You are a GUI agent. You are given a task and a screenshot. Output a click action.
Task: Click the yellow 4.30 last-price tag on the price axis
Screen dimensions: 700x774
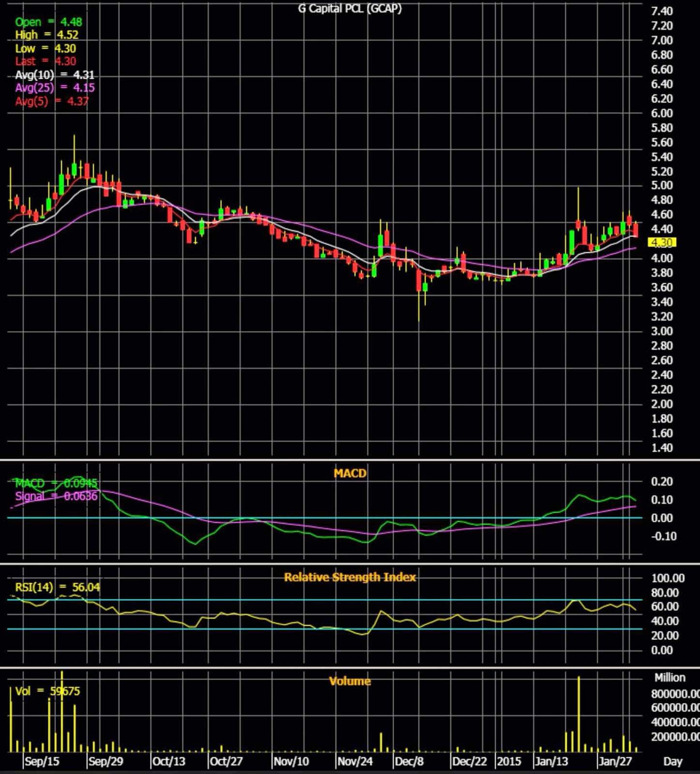click(x=662, y=242)
